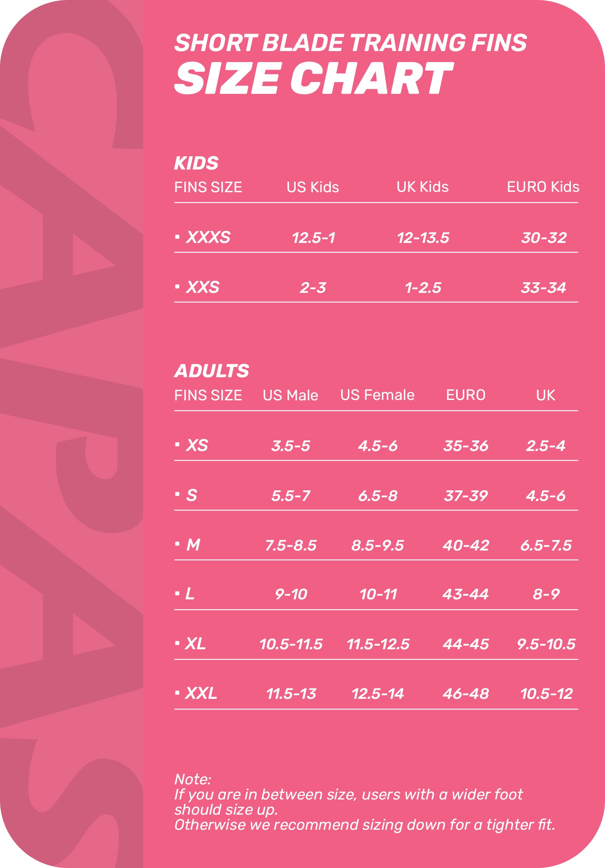Viewport: 605px width, 868px height.
Task: Select the XXXS fins size row label
Action: point(208,237)
